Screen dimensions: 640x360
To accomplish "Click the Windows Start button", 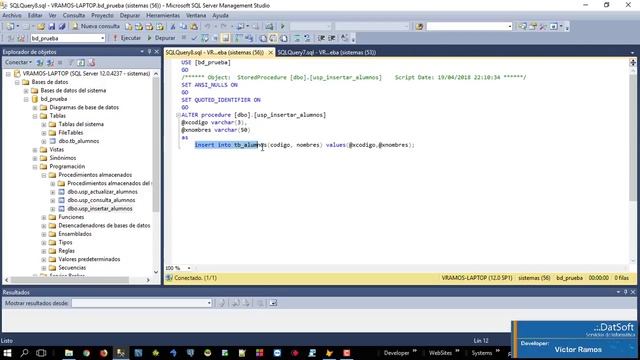I will (x=7, y=353).
